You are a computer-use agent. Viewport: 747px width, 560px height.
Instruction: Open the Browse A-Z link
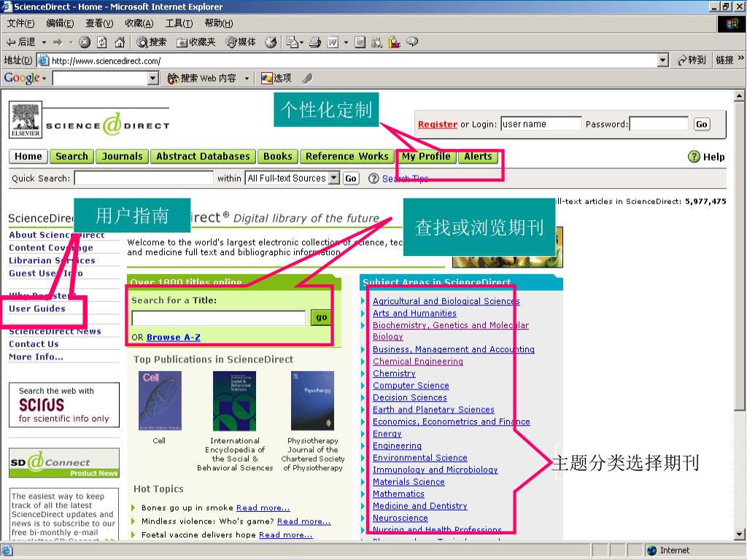[174, 337]
